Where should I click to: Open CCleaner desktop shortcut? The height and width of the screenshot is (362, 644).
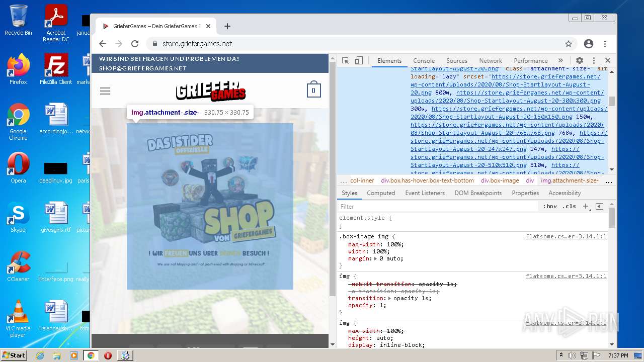(18, 266)
